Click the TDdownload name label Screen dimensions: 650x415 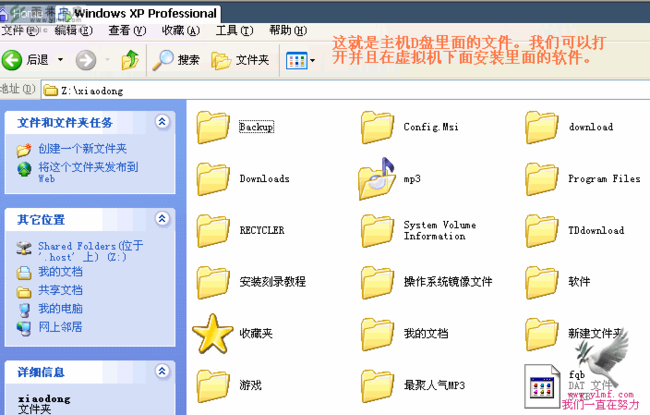[596, 231]
